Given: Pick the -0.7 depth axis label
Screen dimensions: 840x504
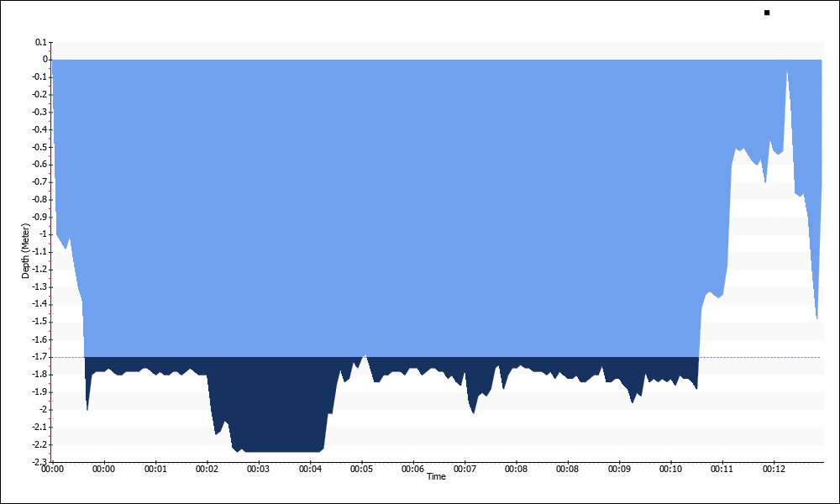Looking at the screenshot, I should tap(39, 182).
